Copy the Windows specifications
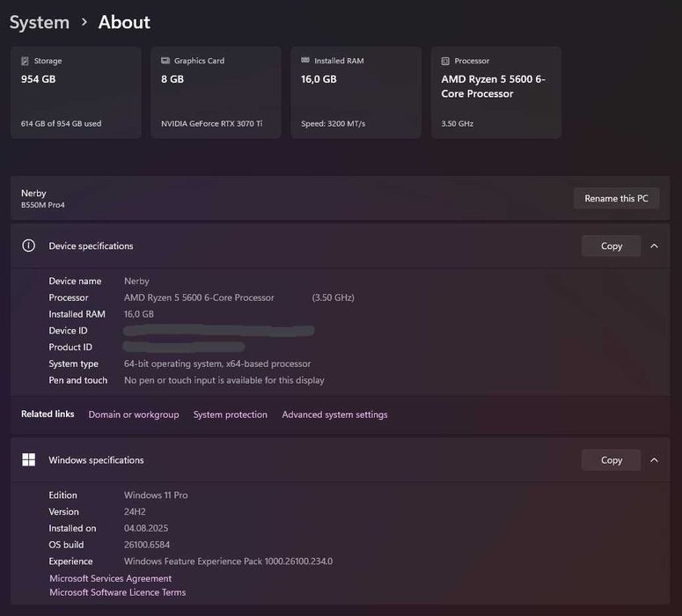Screen dimensions: 682x616 coord(611,460)
